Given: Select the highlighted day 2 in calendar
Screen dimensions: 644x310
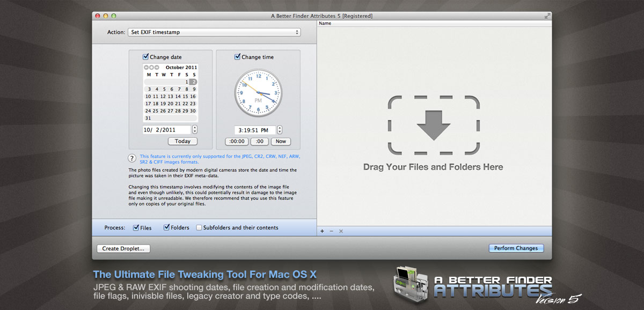Looking at the screenshot, I should [193, 82].
